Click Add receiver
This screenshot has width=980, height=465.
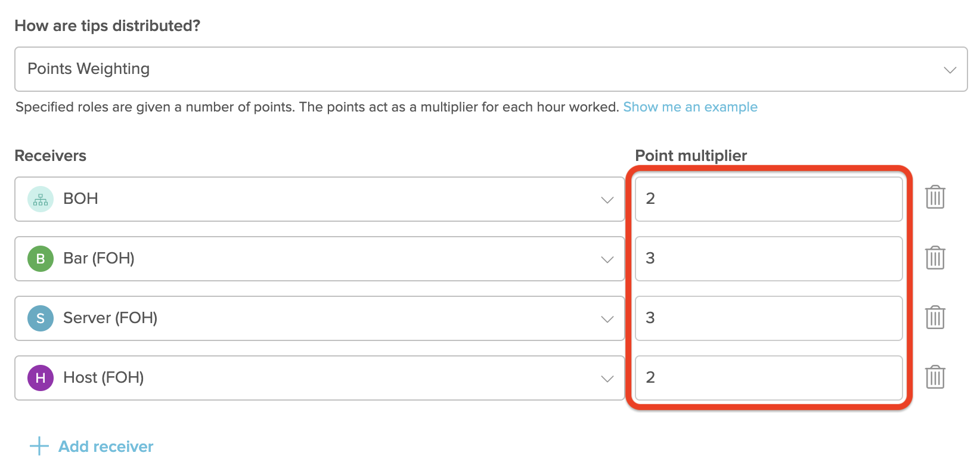(x=105, y=446)
